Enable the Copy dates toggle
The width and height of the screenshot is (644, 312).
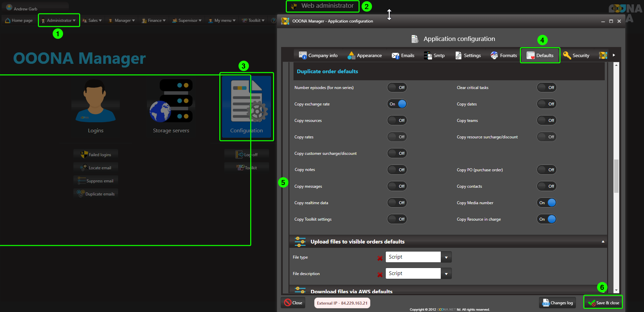(547, 104)
